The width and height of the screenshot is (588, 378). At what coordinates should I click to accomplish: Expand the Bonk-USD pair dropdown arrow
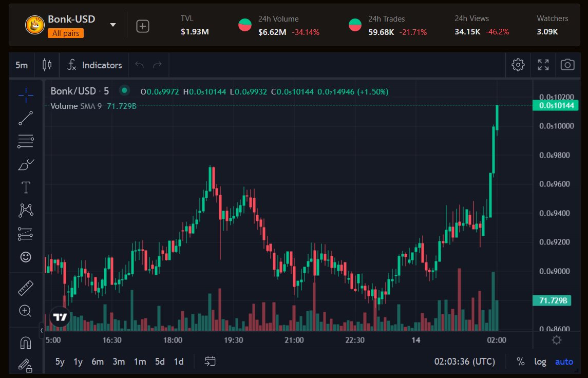coord(113,25)
